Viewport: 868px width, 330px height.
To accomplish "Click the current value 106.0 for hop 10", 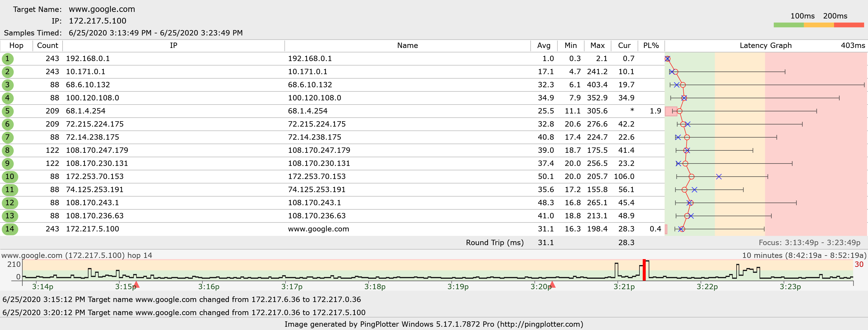I will point(624,177).
